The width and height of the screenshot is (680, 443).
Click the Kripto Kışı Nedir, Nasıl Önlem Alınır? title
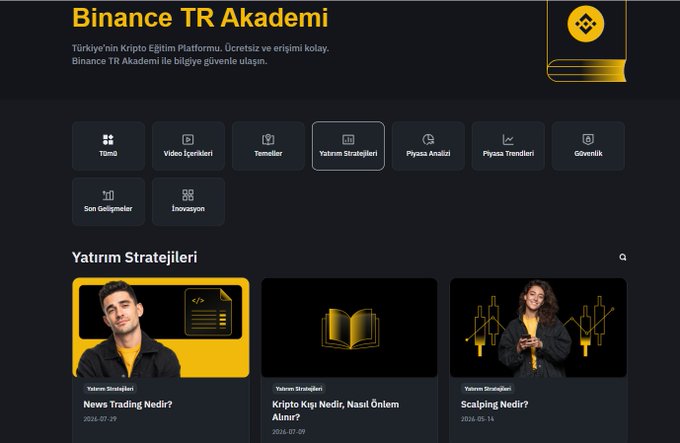[x=335, y=411]
